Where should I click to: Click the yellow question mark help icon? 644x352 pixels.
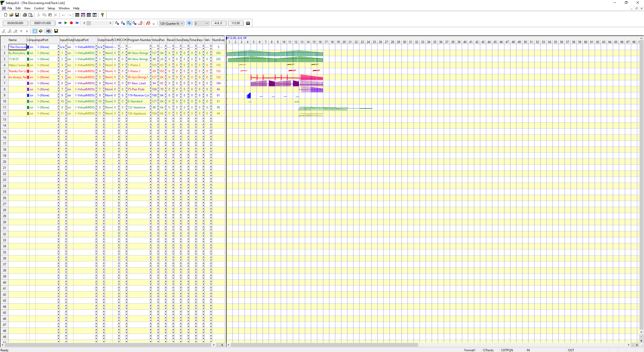(102, 15)
